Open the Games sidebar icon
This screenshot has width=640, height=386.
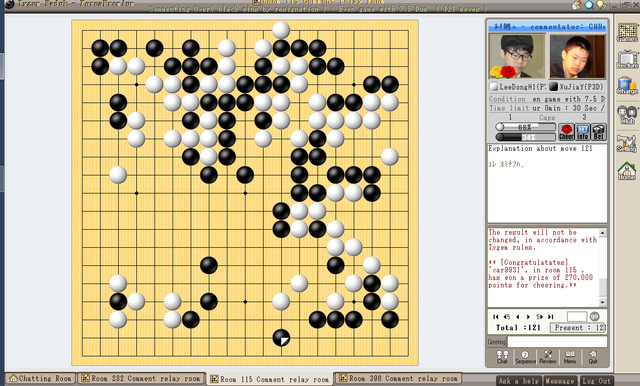click(x=627, y=32)
